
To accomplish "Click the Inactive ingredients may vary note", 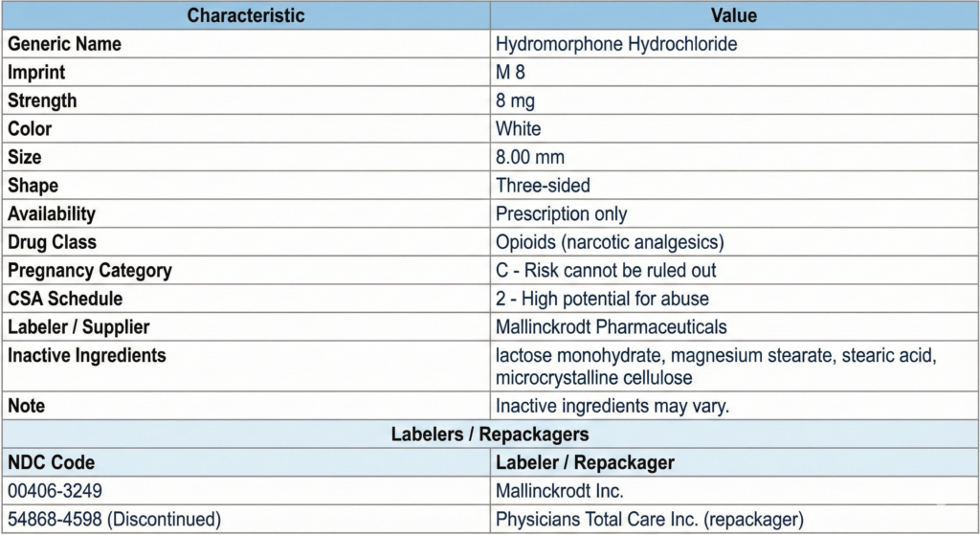I will tap(612, 406).
